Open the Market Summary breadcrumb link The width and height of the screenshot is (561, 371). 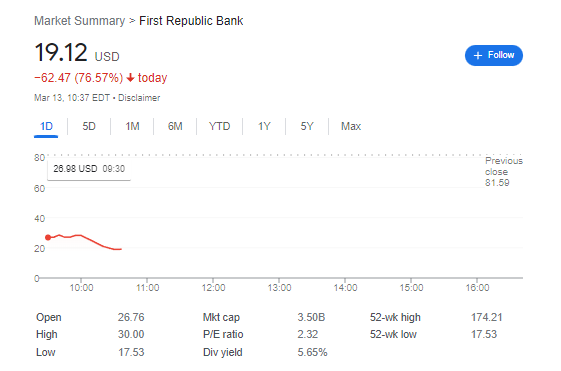point(79,21)
